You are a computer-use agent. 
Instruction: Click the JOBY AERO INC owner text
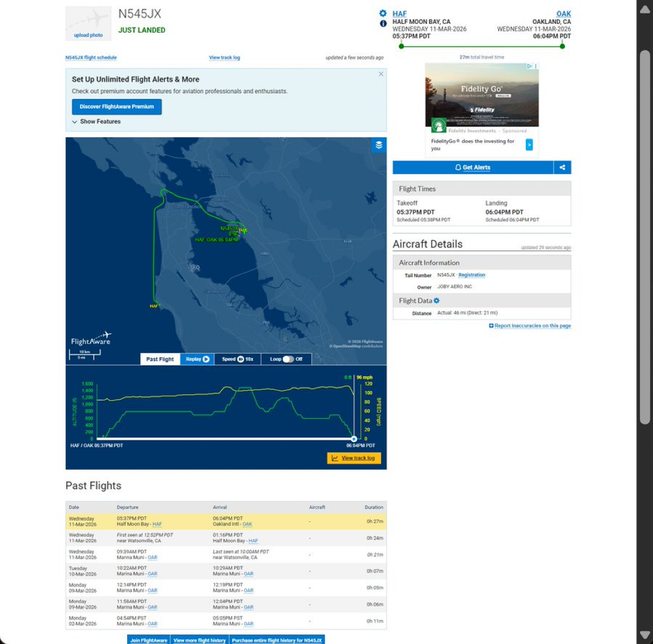coord(454,286)
